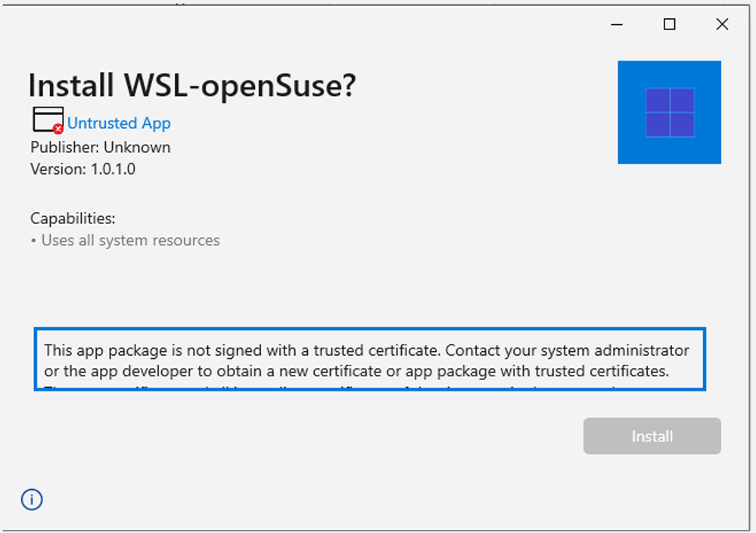Click the "not signed with a trusted certificate" line

366,351
